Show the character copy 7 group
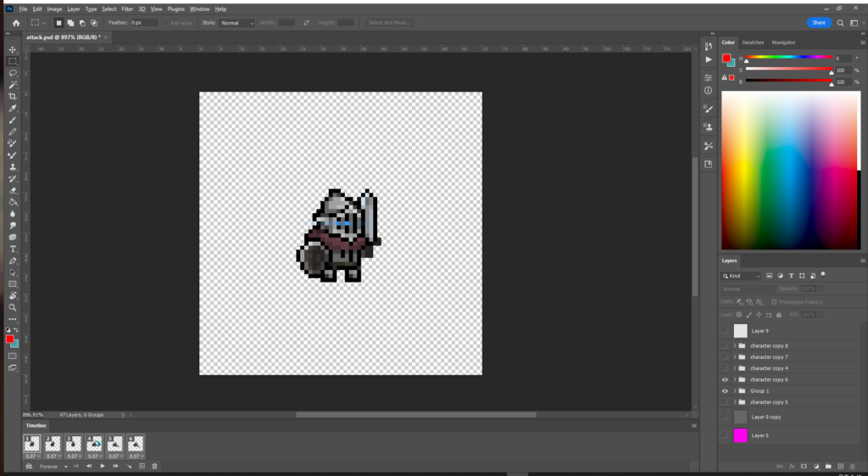Screen dimensions: 868x476 tap(725, 357)
